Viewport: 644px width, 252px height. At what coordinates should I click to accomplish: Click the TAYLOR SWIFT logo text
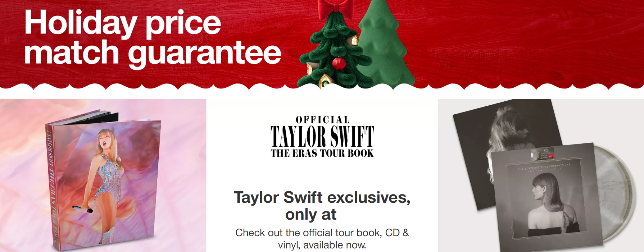pos(322,136)
